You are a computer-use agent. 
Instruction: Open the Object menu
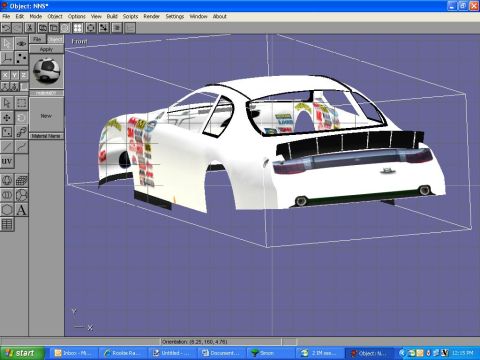tap(55, 16)
